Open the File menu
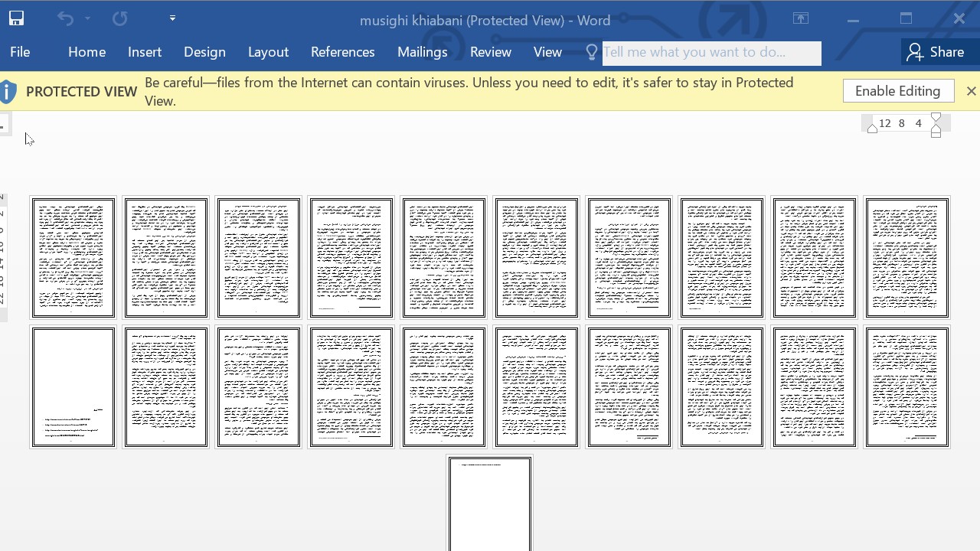Viewport: 980px width, 551px height. tap(20, 52)
